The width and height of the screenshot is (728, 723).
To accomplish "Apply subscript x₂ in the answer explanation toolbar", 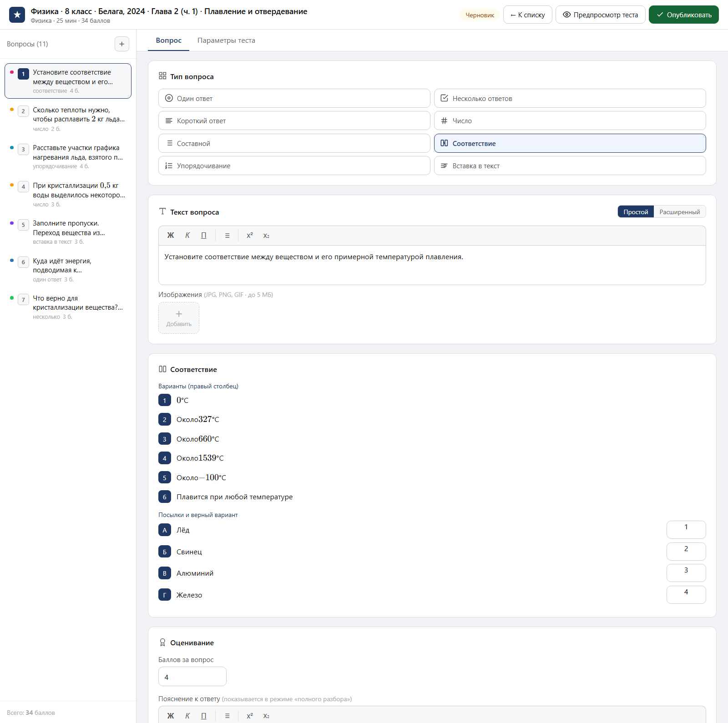I will click(267, 716).
